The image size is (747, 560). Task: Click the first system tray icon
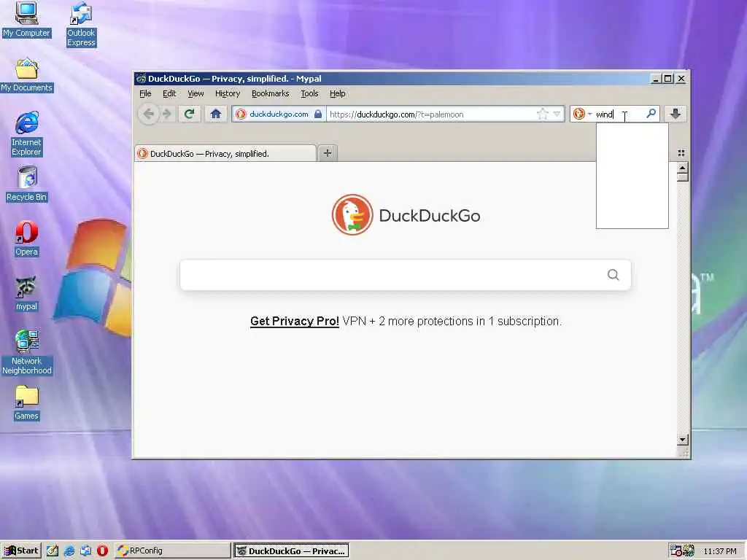[676, 551]
